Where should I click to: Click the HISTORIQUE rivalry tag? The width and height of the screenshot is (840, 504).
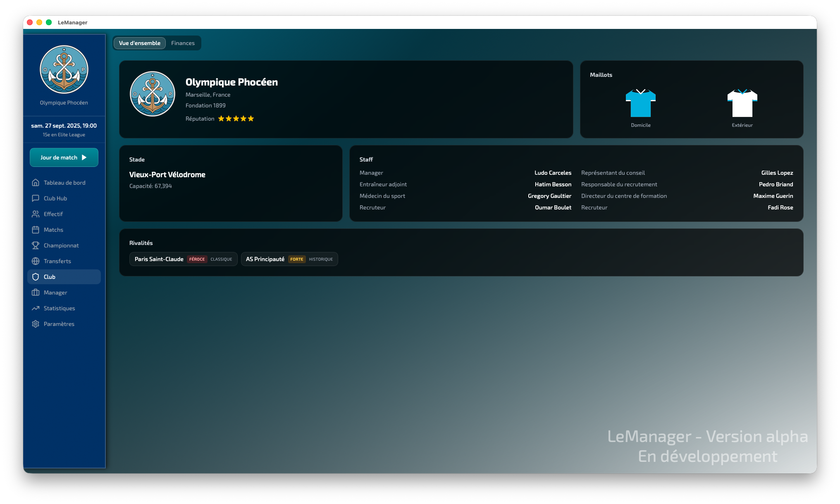pos(321,259)
